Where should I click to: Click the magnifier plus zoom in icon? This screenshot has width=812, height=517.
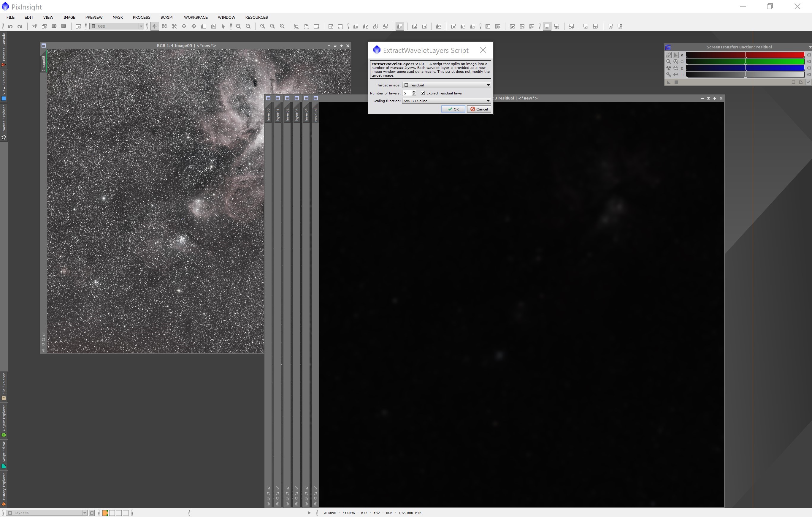point(238,26)
